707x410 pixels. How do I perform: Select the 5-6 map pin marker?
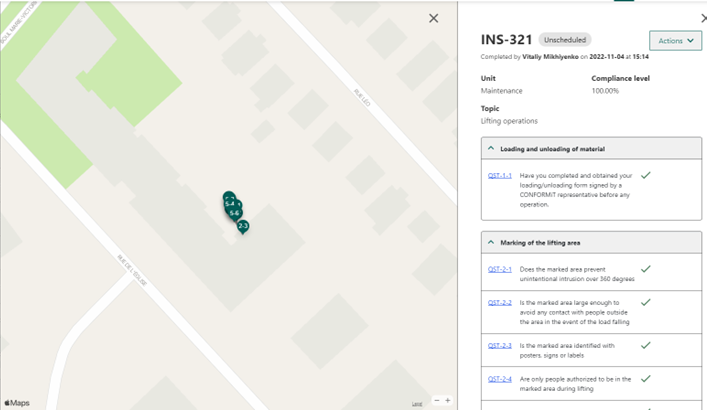[x=234, y=213]
